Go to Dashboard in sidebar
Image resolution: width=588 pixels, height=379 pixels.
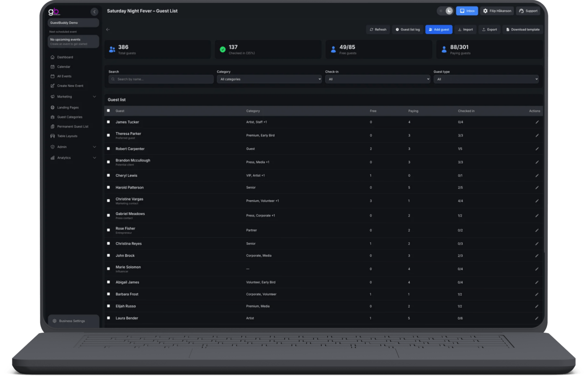[x=65, y=57]
